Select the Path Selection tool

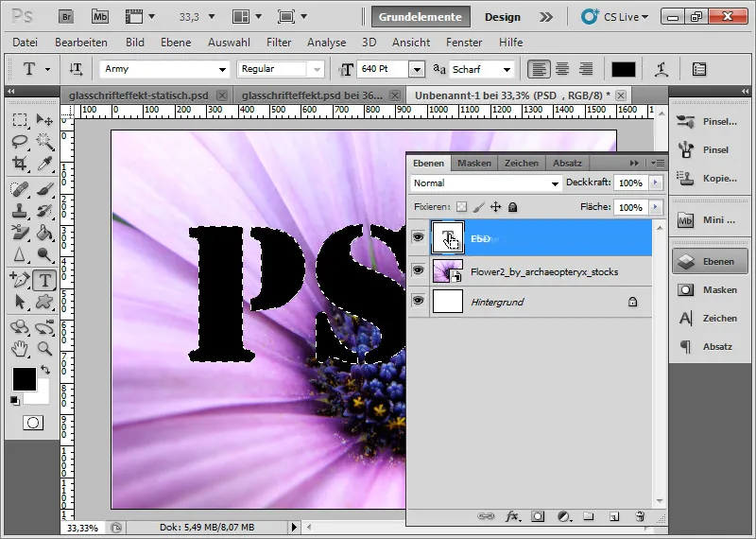tap(20, 302)
